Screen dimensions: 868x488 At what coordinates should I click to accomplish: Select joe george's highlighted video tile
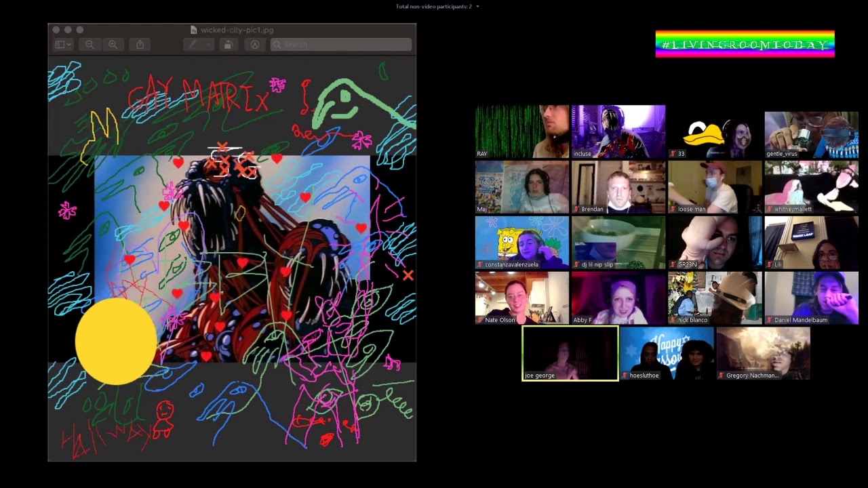click(x=570, y=354)
